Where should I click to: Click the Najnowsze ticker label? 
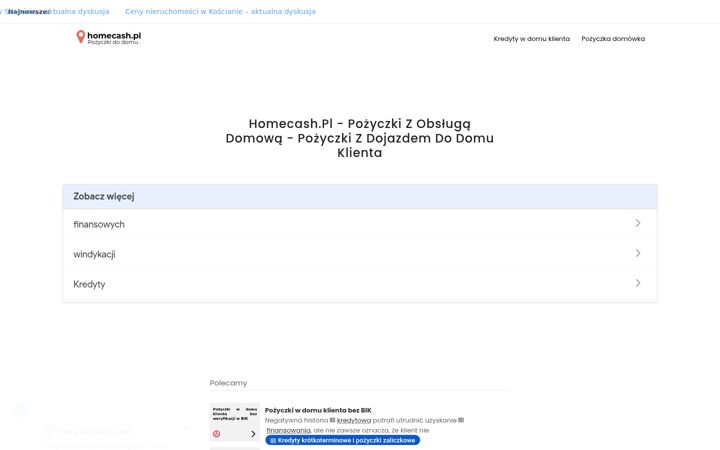click(28, 11)
